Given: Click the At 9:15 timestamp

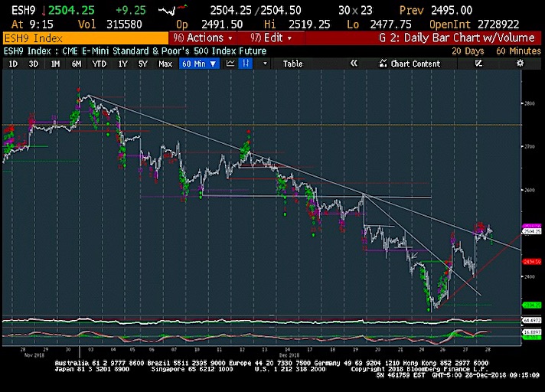Looking at the screenshot, I should click(32, 24).
